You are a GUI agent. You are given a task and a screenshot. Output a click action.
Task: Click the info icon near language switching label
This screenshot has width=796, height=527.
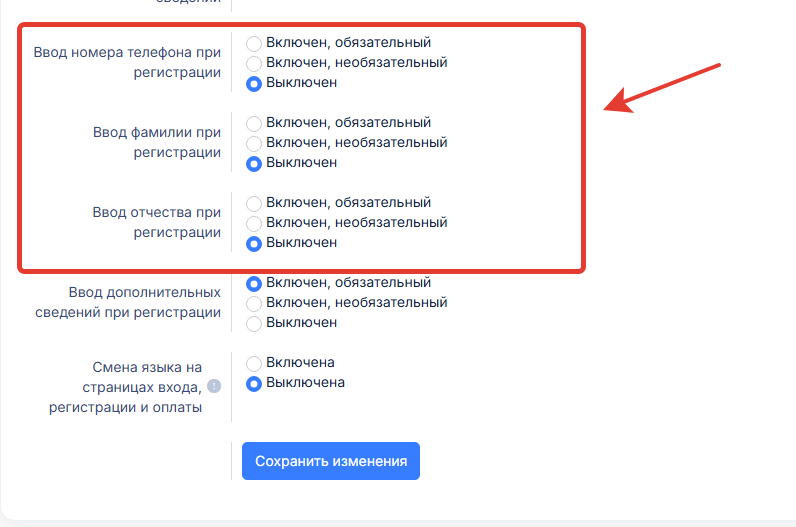point(214,387)
